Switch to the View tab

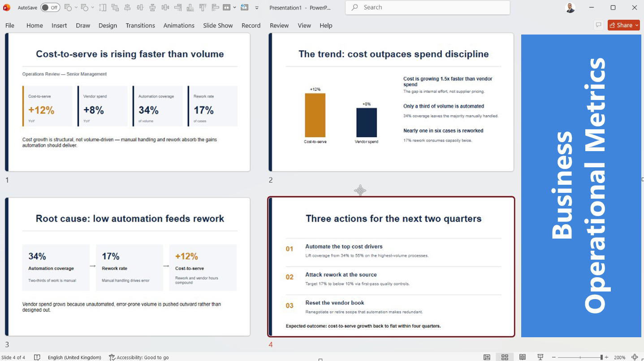click(304, 26)
